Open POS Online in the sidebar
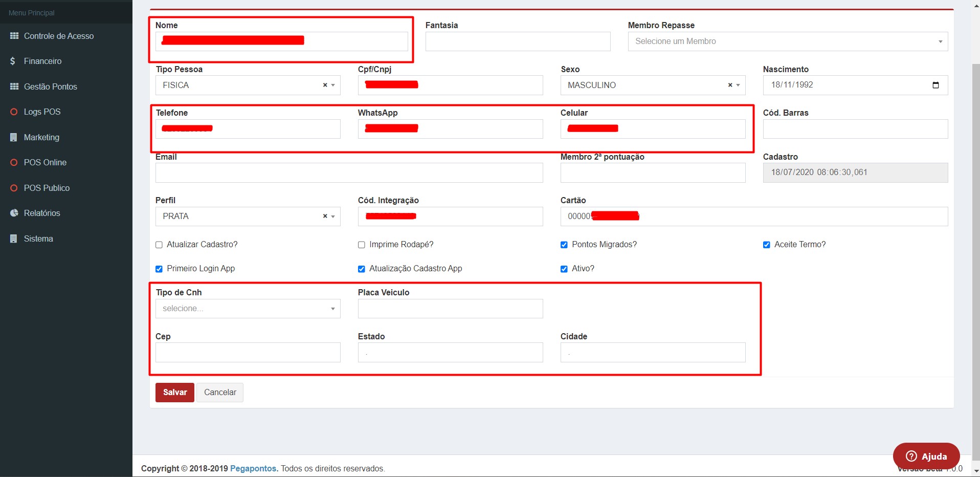The image size is (980, 477). pos(45,162)
